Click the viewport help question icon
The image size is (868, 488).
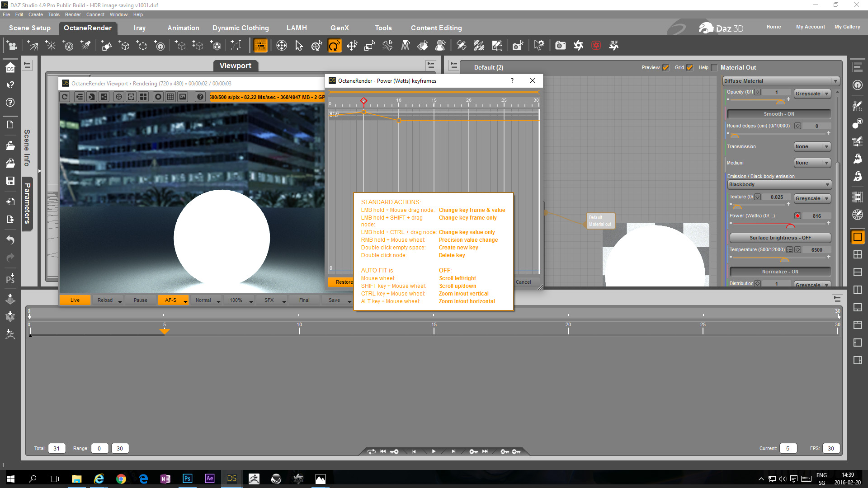pyautogui.click(x=200, y=97)
